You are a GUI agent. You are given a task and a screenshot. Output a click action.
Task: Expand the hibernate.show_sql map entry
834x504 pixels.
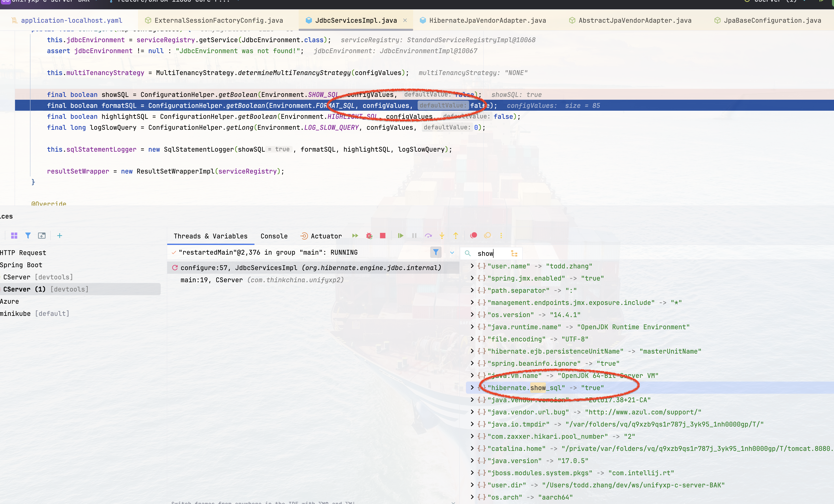tap(472, 388)
